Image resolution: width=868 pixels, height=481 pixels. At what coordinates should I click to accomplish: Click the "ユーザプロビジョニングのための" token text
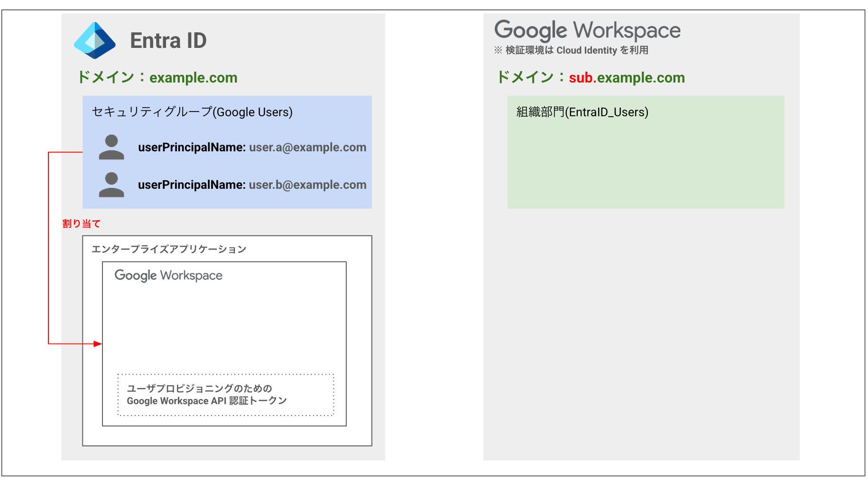(x=199, y=388)
